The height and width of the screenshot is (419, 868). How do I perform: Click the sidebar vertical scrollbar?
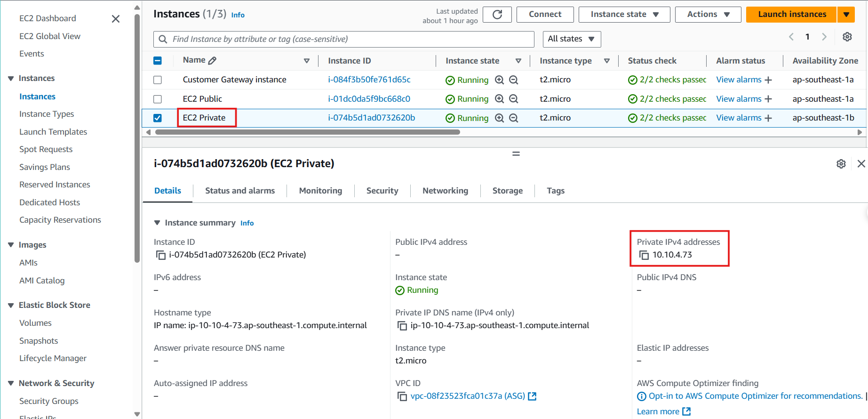[x=137, y=138]
